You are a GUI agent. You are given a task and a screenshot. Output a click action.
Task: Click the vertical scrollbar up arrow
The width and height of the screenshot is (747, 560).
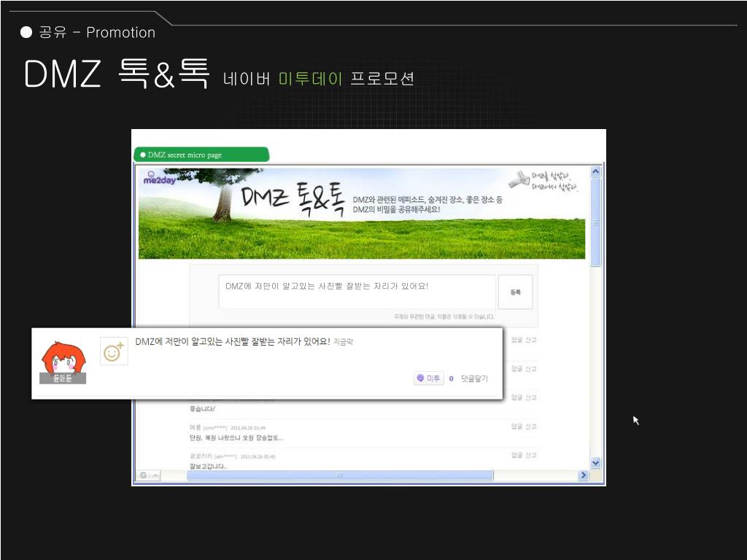click(x=595, y=171)
